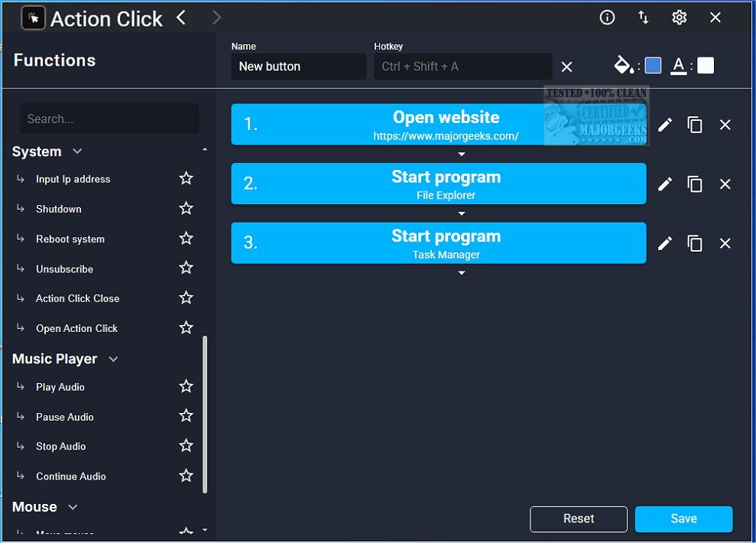Click insert arrow below File Explorer step
This screenshot has height=543, width=756.
462,213
